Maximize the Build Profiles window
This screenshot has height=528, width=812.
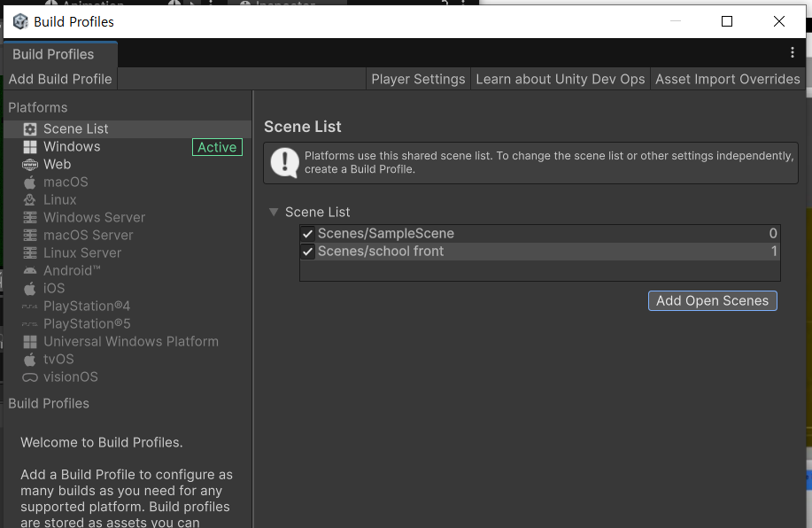(x=727, y=21)
